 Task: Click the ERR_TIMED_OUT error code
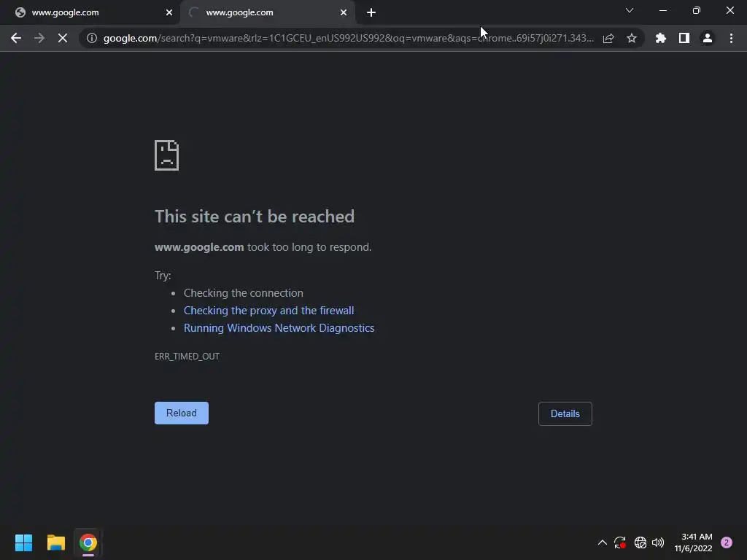tap(187, 356)
